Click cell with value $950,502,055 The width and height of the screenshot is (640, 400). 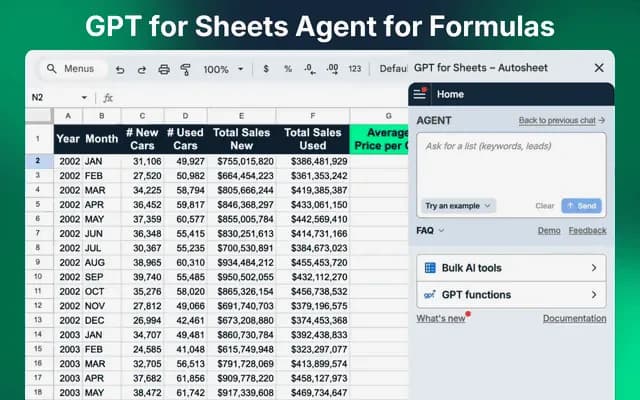click(242, 277)
